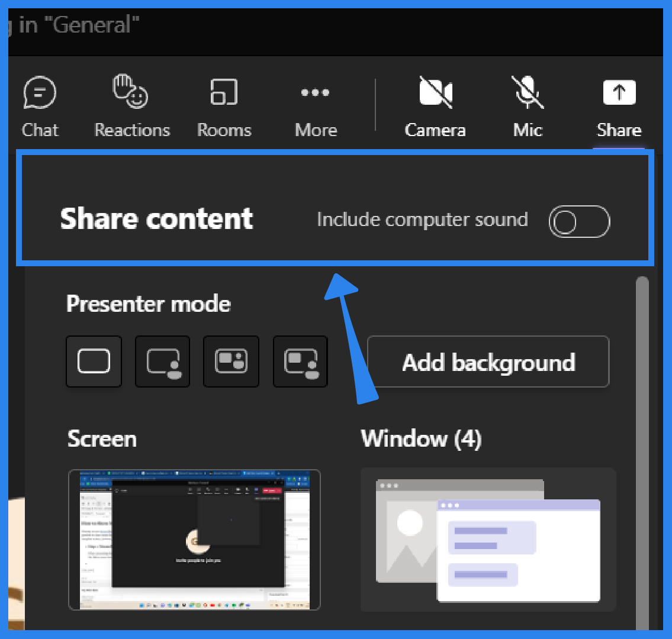Viewport: 672px width, 639px height.
Task: Open the Reactions menu
Action: click(x=131, y=105)
